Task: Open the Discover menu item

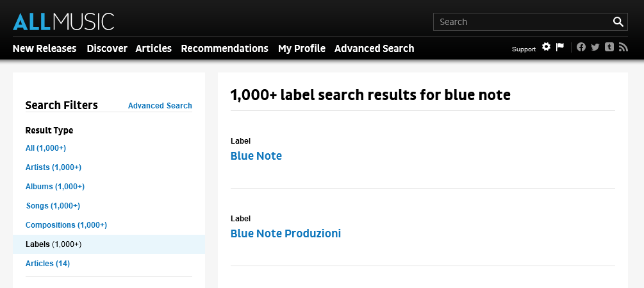Action: pos(107,48)
